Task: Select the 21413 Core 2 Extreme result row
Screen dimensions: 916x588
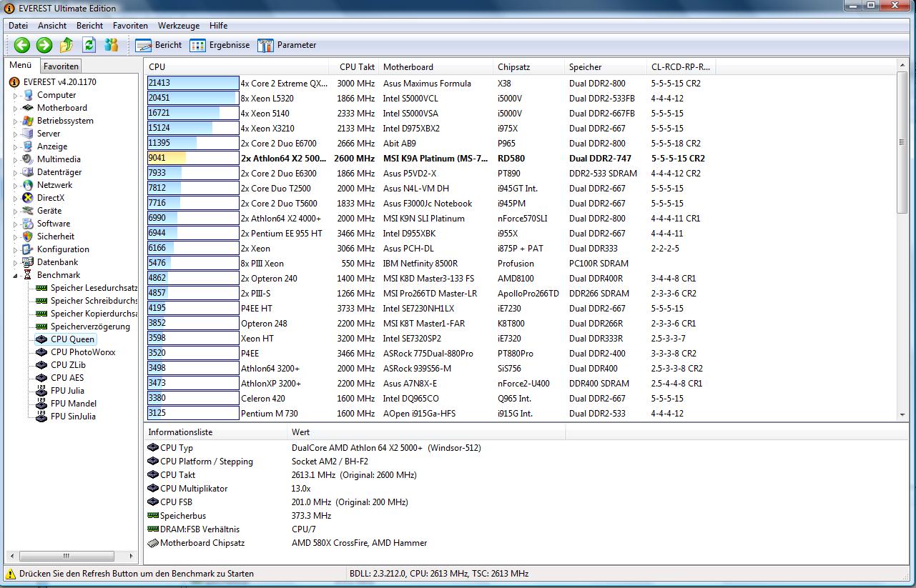Action: click(520, 84)
